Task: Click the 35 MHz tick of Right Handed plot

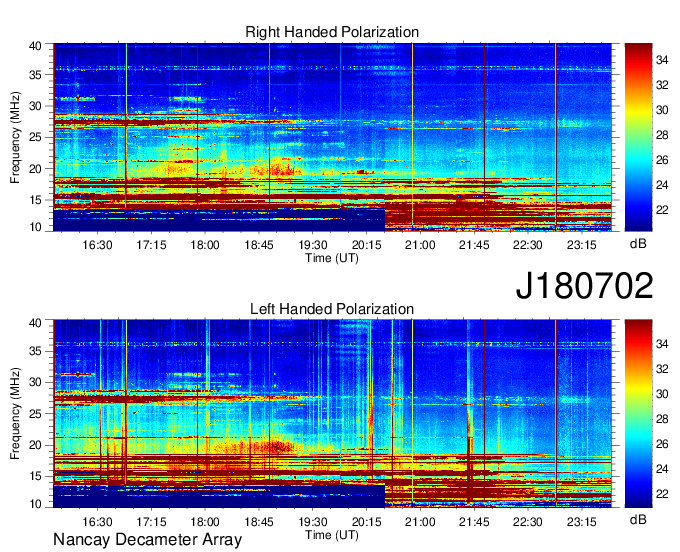Action: pos(35,75)
